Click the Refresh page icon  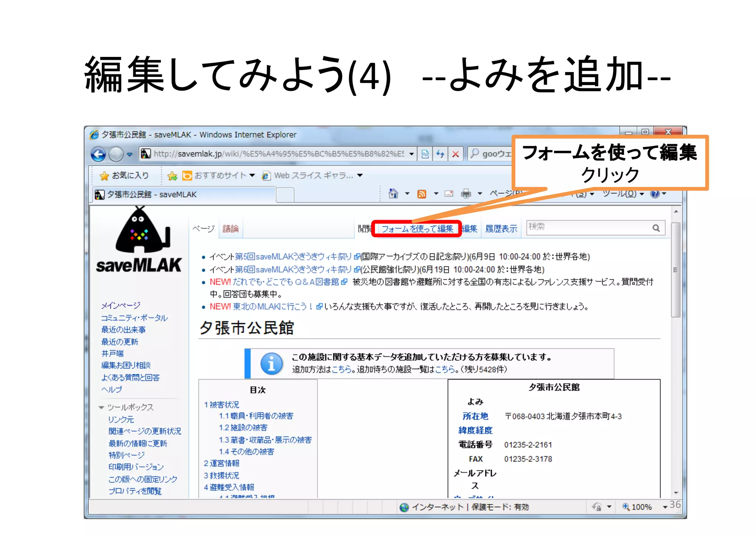[x=440, y=154]
